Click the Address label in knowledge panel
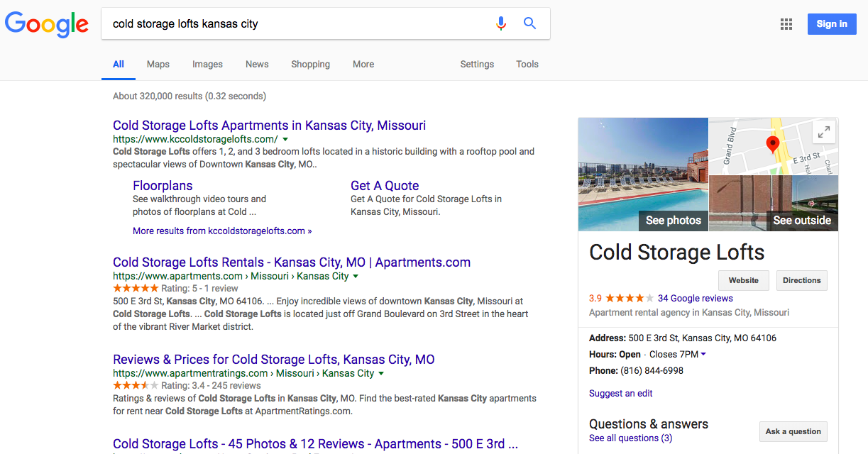 (608, 338)
